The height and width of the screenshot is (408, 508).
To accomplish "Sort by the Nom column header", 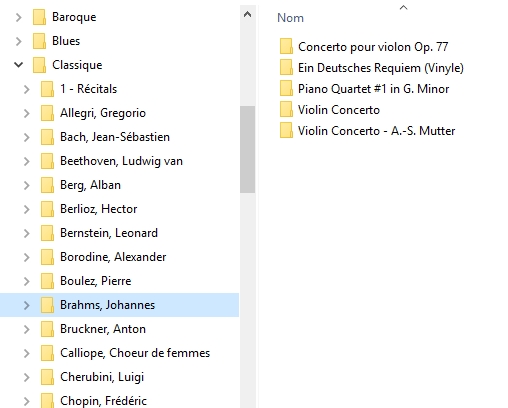I will (x=290, y=18).
